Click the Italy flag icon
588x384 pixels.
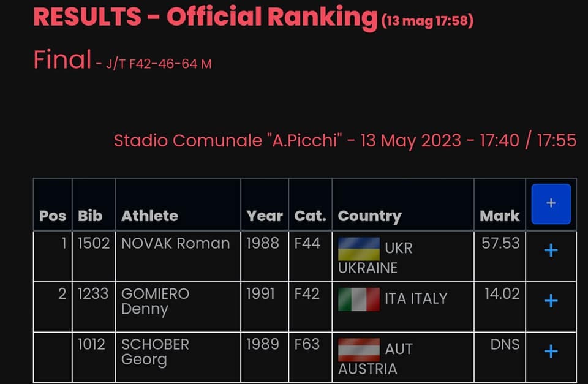pos(359,299)
